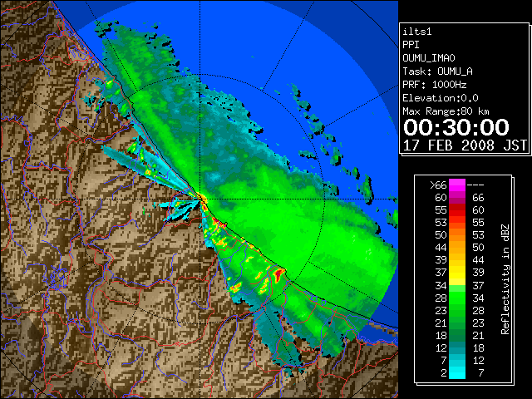Viewport: 532px width, 399px height.
Task: Select the '17 FEB 2008 JST' date
Action: tap(465, 145)
